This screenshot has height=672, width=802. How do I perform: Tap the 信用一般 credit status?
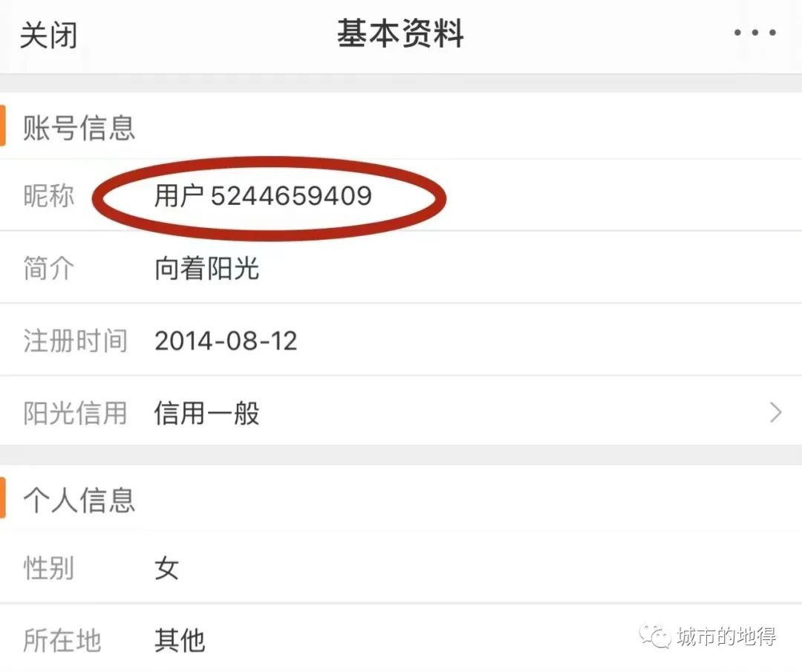click(206, 413)
